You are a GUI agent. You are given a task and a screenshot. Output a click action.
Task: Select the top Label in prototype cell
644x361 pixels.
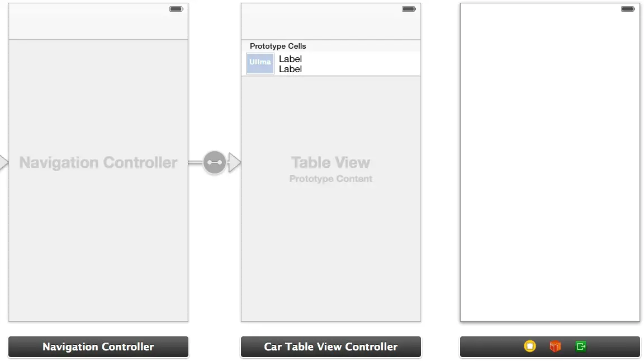tap(291, 59)
